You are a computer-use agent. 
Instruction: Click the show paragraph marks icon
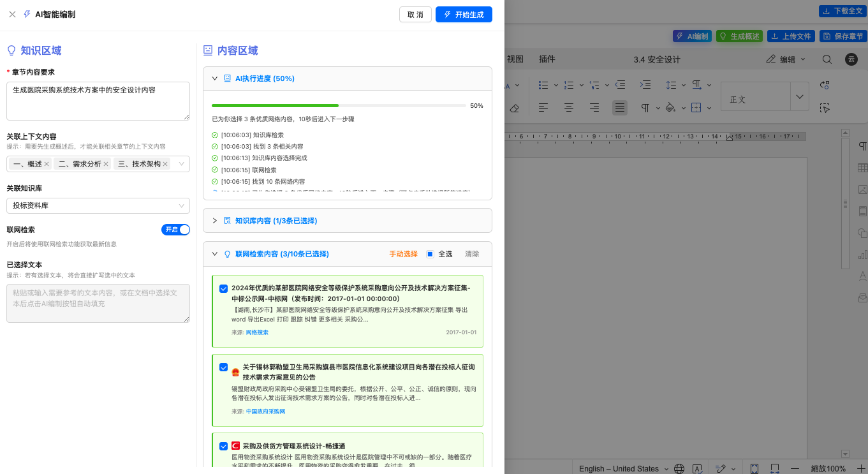click(x=645, y=107)
